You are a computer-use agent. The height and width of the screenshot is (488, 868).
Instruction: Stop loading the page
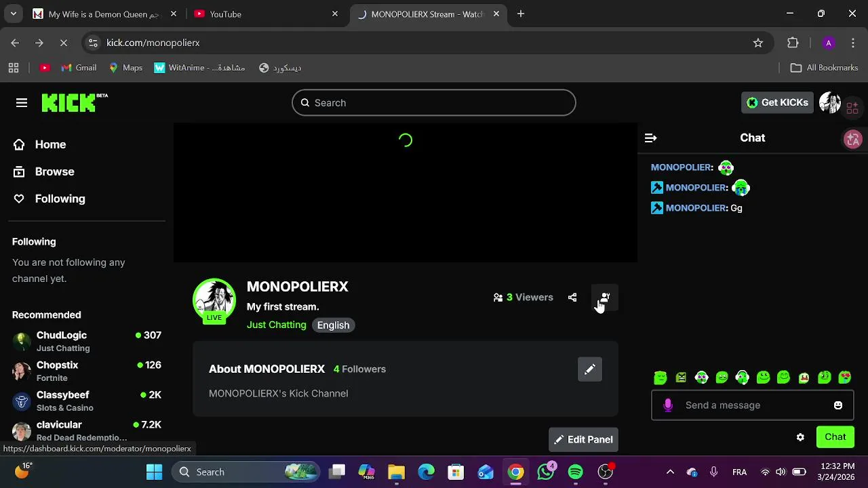coord(64,43)
